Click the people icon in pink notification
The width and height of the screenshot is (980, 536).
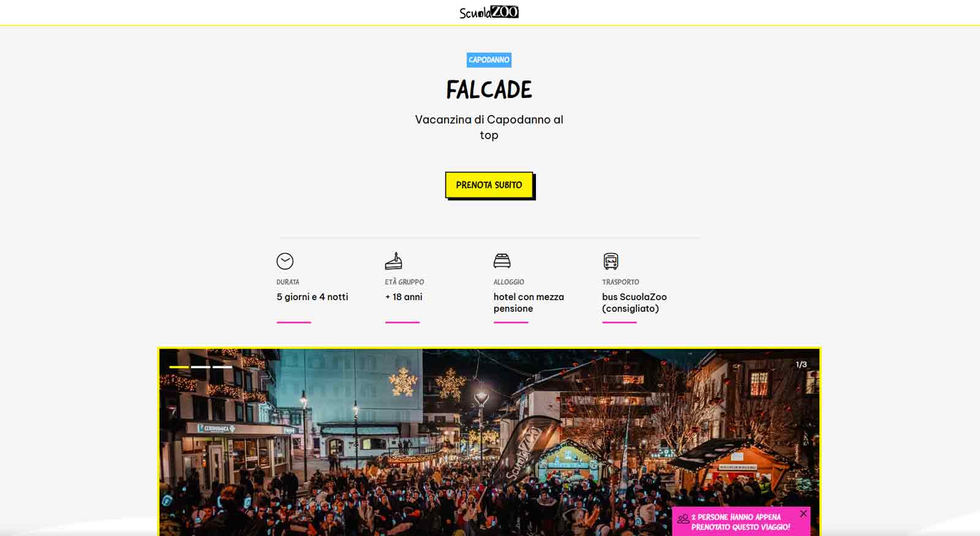683,519
